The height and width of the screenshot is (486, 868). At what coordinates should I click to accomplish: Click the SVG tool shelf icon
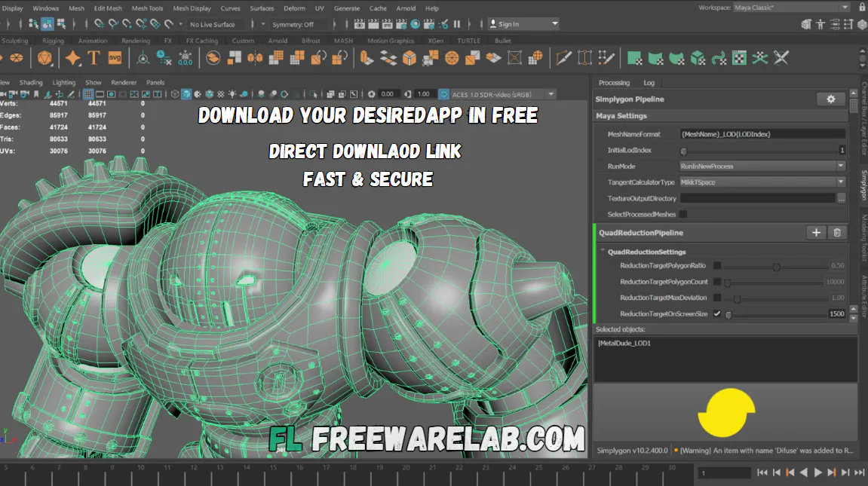(115, 58)
